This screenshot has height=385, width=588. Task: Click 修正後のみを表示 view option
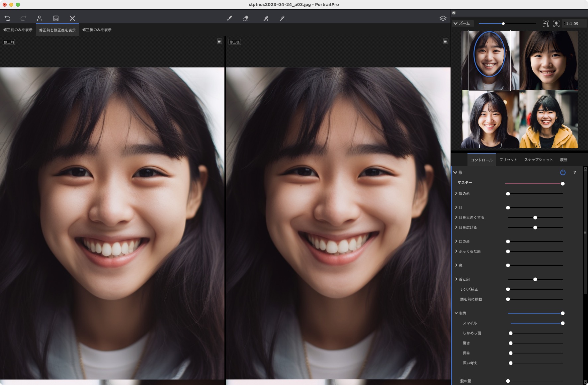coord(97,30)
